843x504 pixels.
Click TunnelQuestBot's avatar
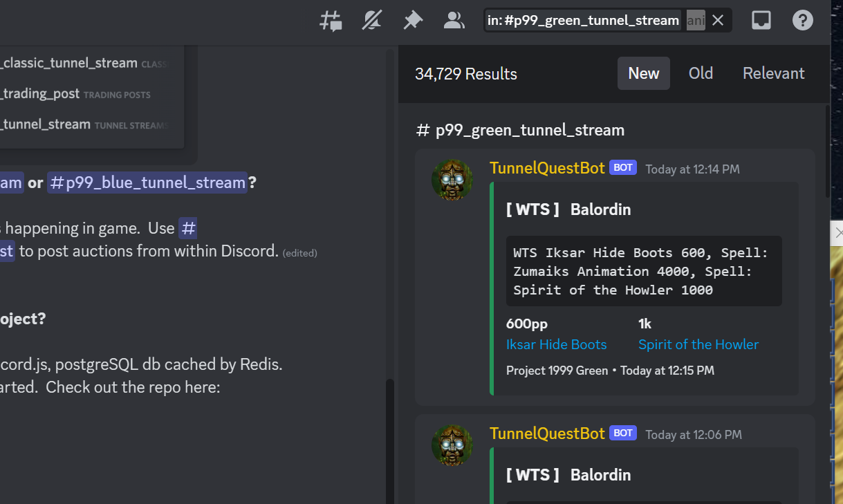[452, 180]
